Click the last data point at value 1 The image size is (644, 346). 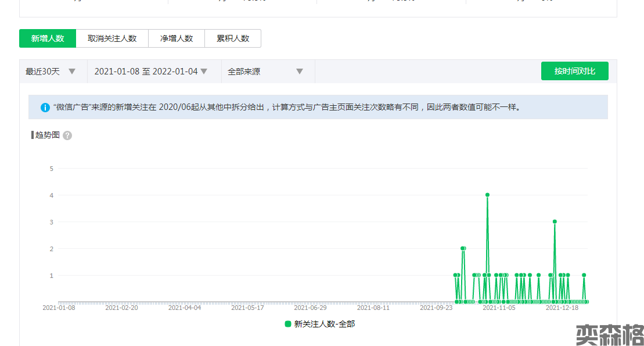coord(584,275)
